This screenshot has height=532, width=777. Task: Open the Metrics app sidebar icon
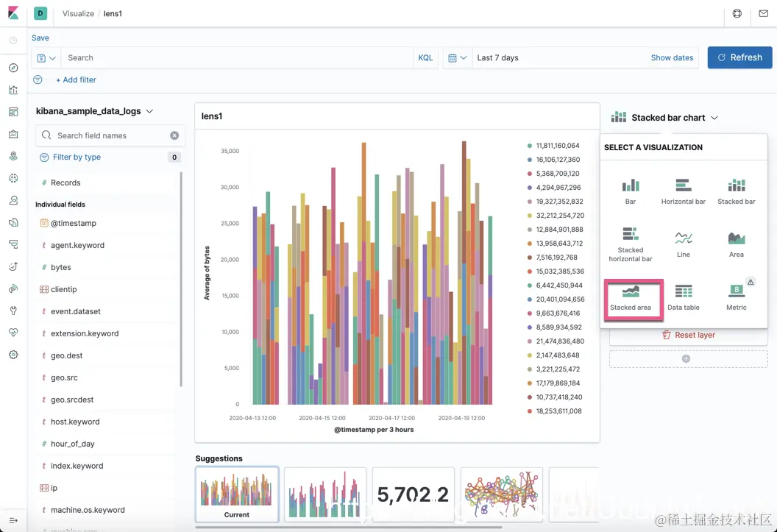point(13,200)
